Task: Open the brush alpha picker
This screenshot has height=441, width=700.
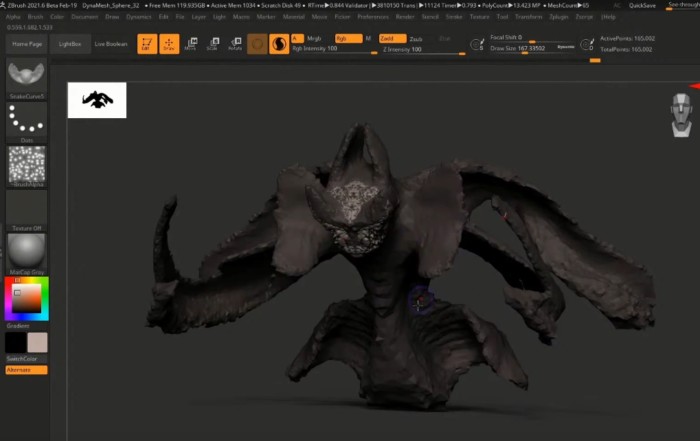Action: (x=26, y=165)
